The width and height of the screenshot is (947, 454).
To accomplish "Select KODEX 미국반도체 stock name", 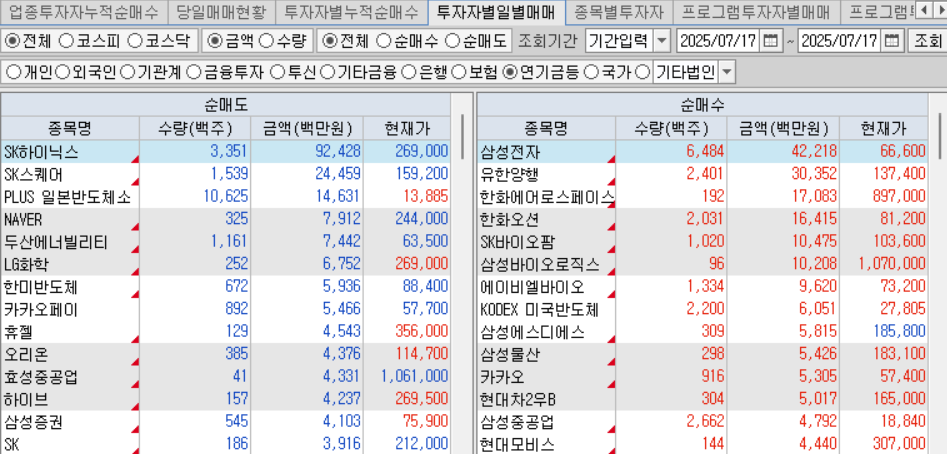I will [539, 310].
